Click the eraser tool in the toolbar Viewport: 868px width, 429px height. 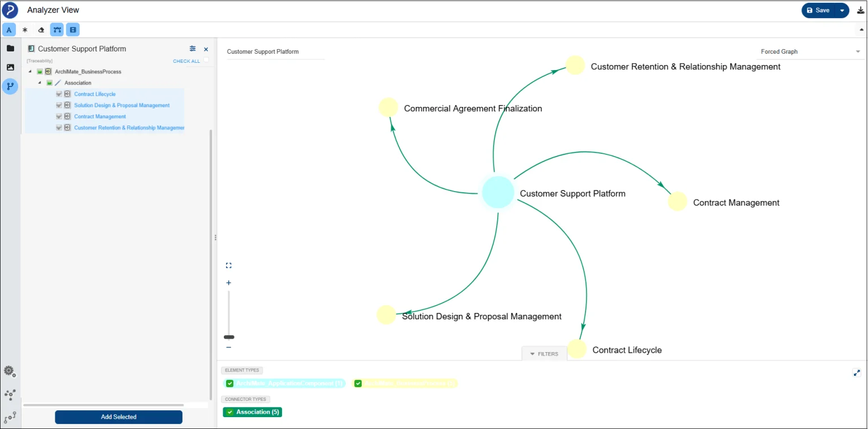pos(41,30)
